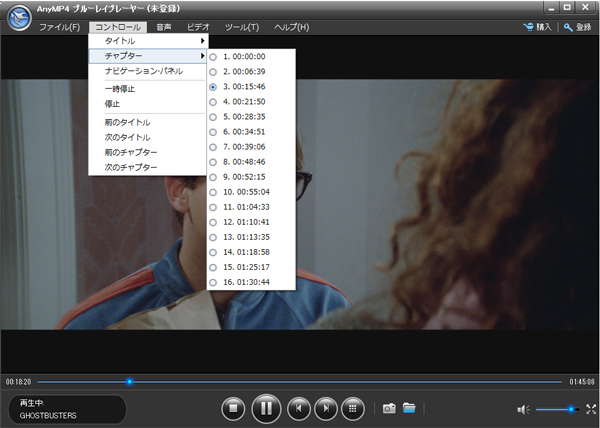Image resolution: width=600 pixels, height=428 pixels.
Task: Pause the movie with the pause button
Action: (266, 409)
